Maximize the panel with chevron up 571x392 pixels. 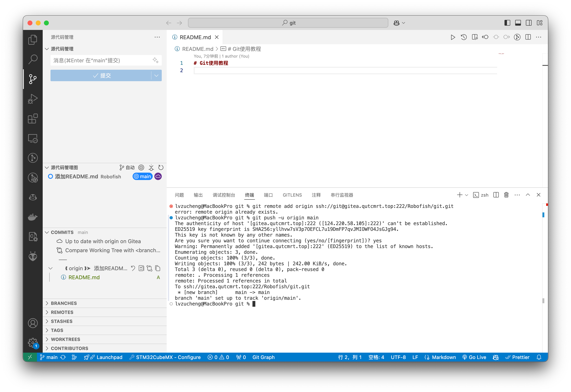click(528, 195)
